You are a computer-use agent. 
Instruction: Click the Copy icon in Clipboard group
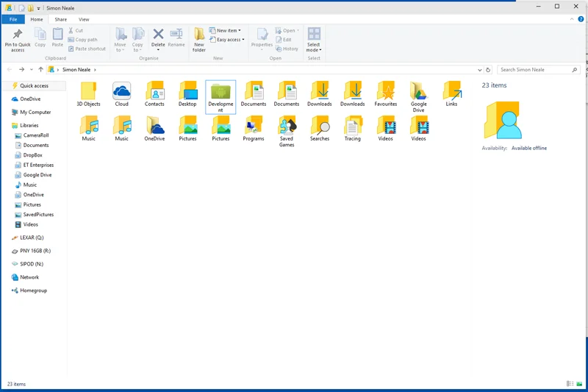tap(40, 35)
